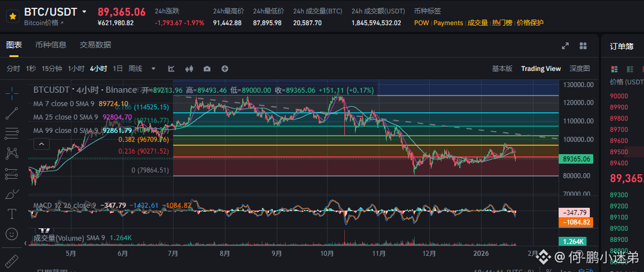This screenshot has width=644, height=272.
Task: Click the current price label 89365.06 on axis
Action: pos(575,159)
